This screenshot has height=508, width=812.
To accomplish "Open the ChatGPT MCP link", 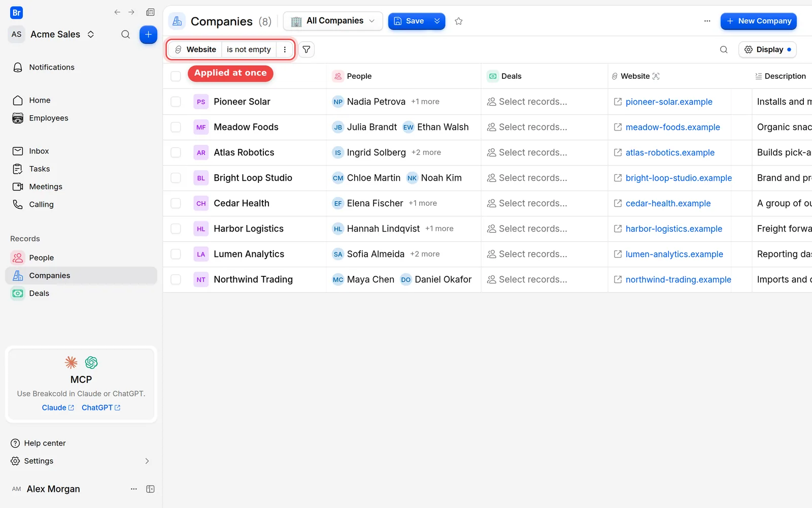I will tap(101, 408).
